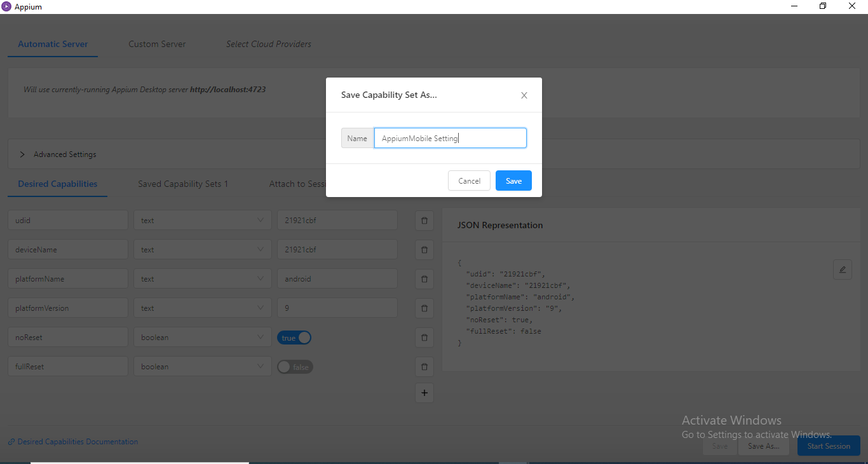Delete the udid capability row
This screenshot has width=868, height=464.
pyautogui.click(x=424, y=221)
